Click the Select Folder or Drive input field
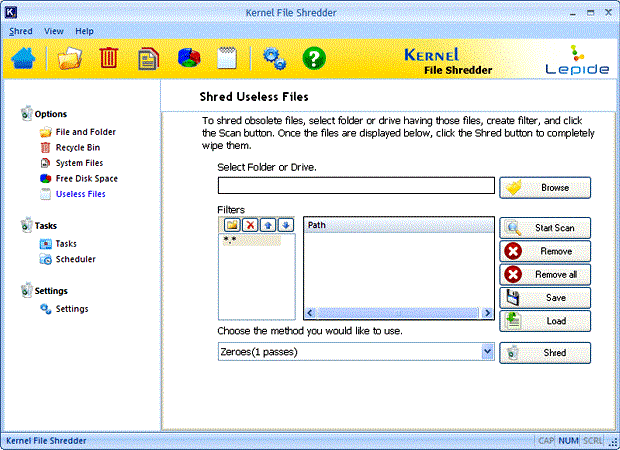The height and width of the screenshot is (450, 620). (356, 185)
